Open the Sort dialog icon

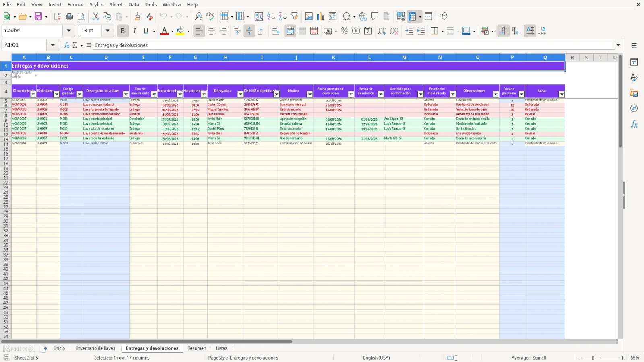click(259, 16)
